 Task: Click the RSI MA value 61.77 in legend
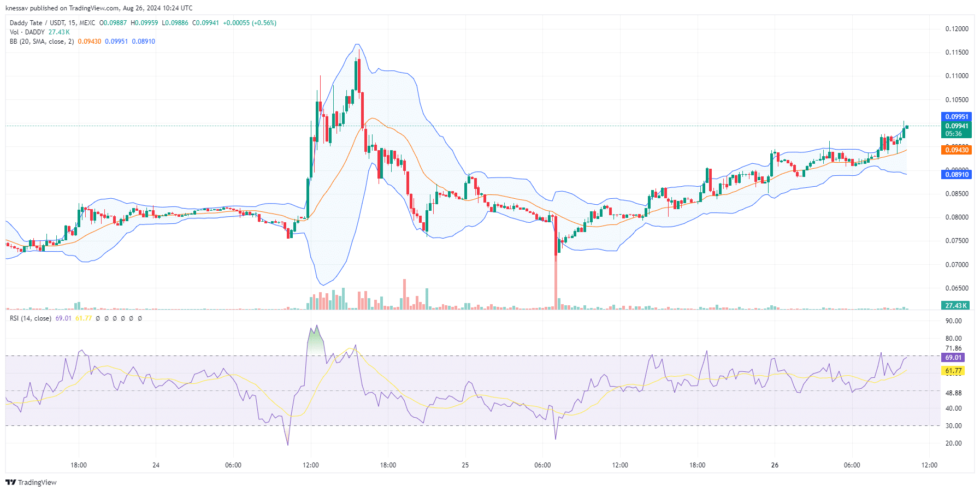pyautogui.click(x=84, y=318)
